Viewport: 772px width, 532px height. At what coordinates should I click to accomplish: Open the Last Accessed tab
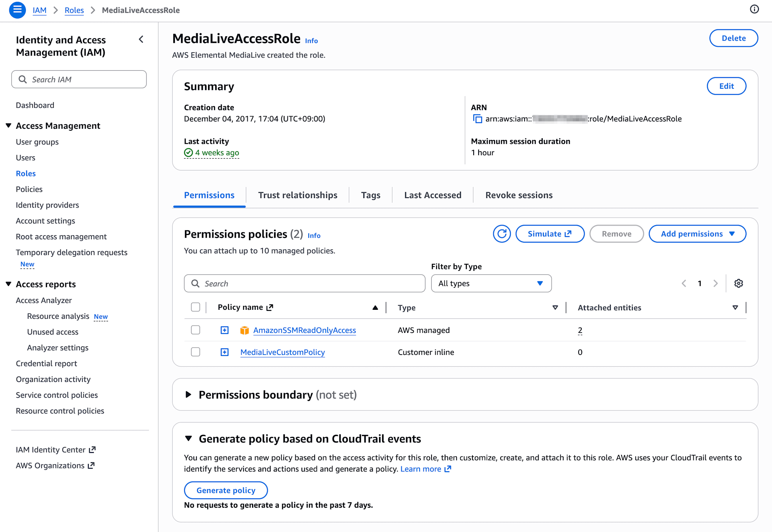[x=433, y=195]
